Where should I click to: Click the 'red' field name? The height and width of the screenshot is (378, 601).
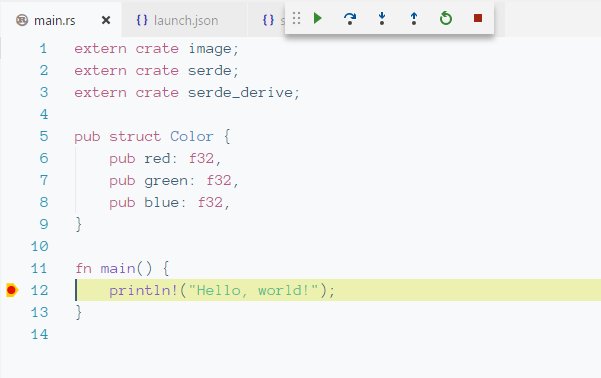157,158
